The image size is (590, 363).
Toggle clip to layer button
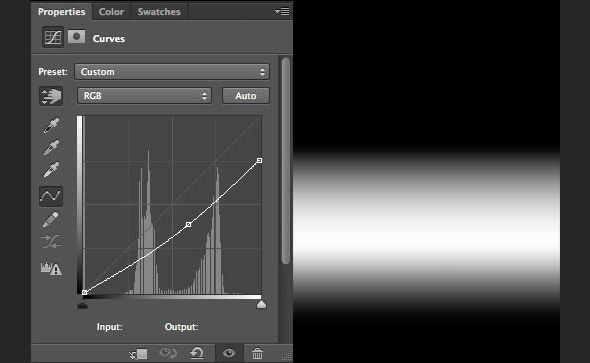point(138,354)
